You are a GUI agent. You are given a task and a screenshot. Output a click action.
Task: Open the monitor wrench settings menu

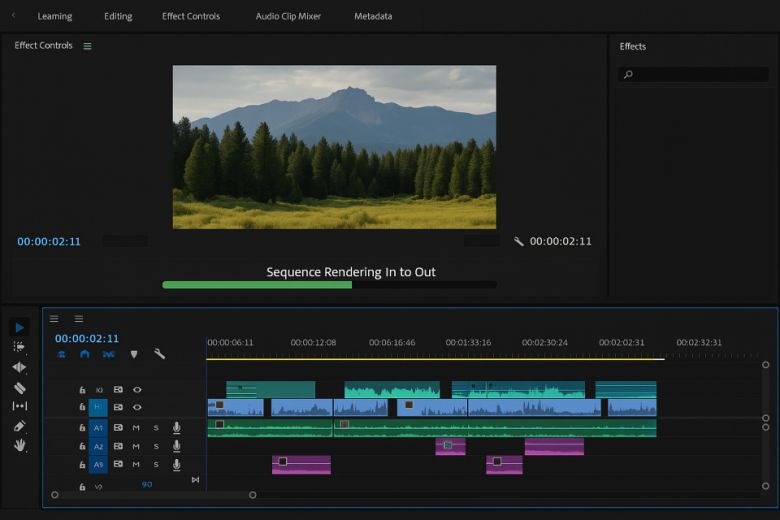[x=518, y=241]
